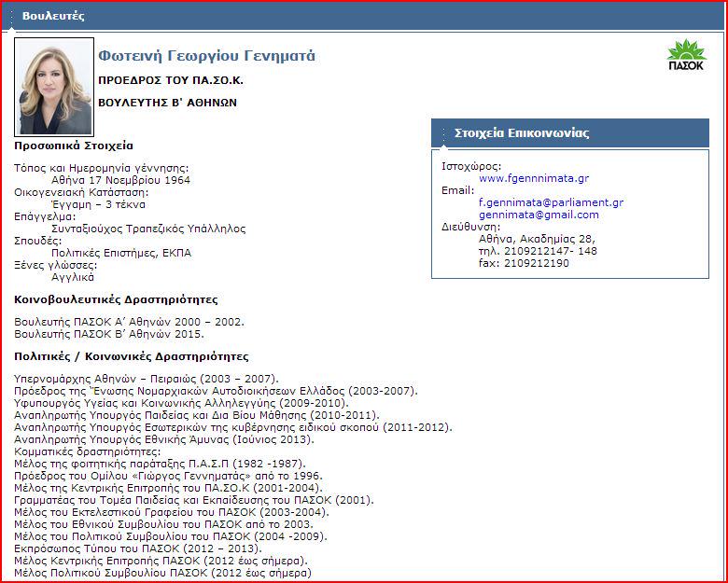
Task: Click the Πολιτικές / Κοινωνικές Δραστηριότητες heading
Action: (132, 356)
